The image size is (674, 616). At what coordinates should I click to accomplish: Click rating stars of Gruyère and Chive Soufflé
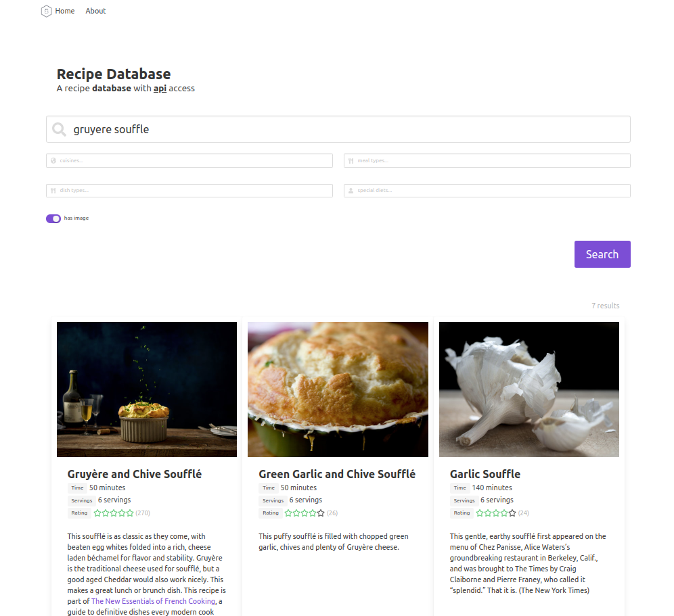tap(114, 513)
